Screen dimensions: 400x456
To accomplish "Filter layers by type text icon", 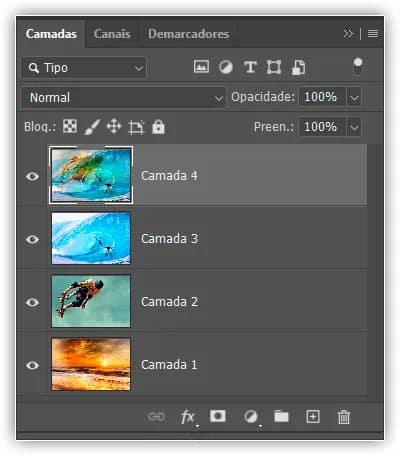I will (x=250, y=67).
